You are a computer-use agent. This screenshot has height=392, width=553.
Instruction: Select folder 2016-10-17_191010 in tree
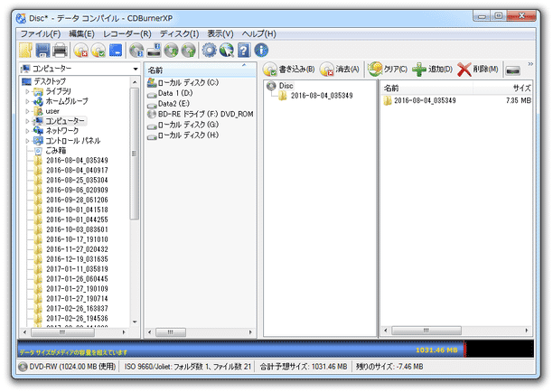click(x=77, y=239)
